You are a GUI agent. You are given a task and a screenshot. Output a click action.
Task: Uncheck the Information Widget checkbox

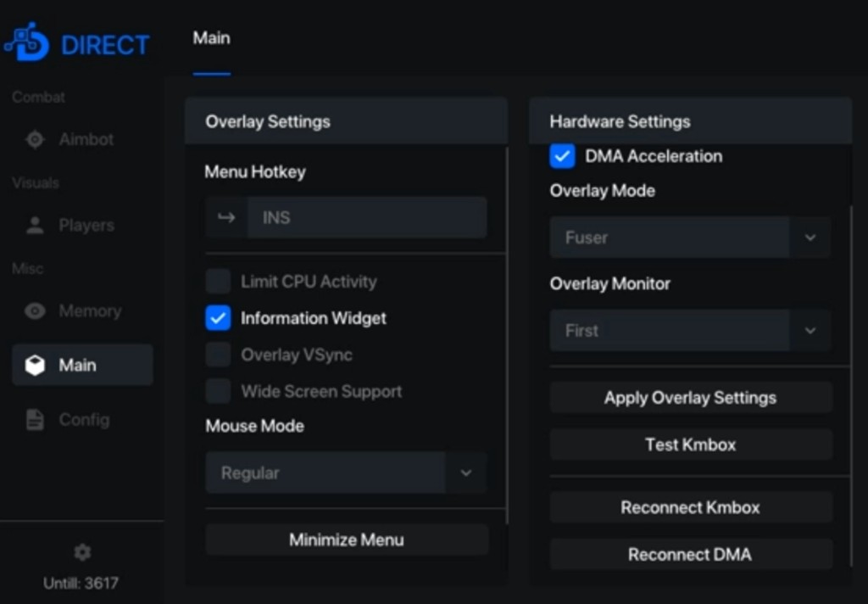point(219,318)
